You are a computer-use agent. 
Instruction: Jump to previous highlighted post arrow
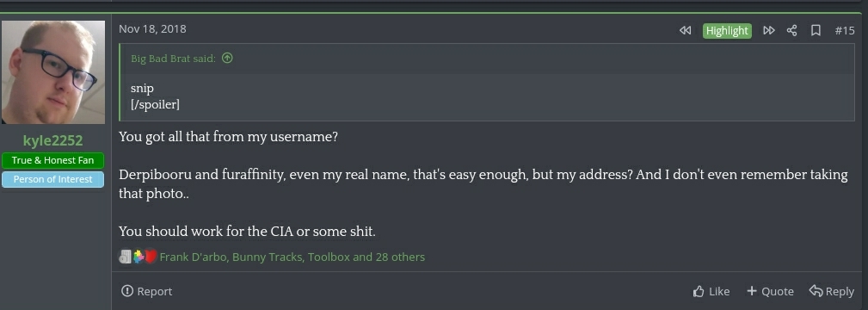[685, 30]
